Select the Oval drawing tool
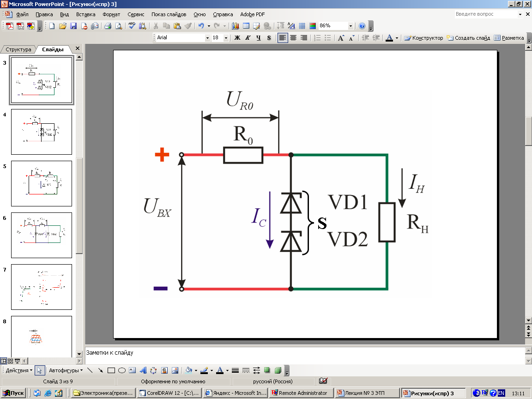This screenshot has width=532, height=399. (122, 370)
